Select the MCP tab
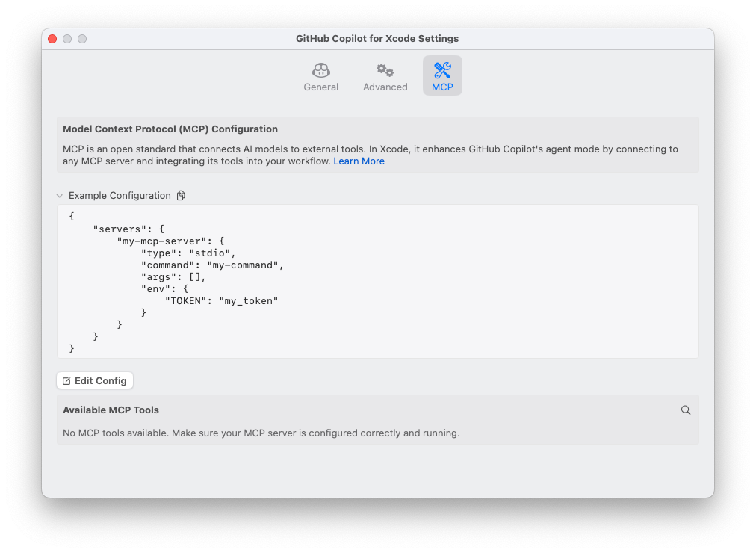Screen dimensions: 756x553 442,76
